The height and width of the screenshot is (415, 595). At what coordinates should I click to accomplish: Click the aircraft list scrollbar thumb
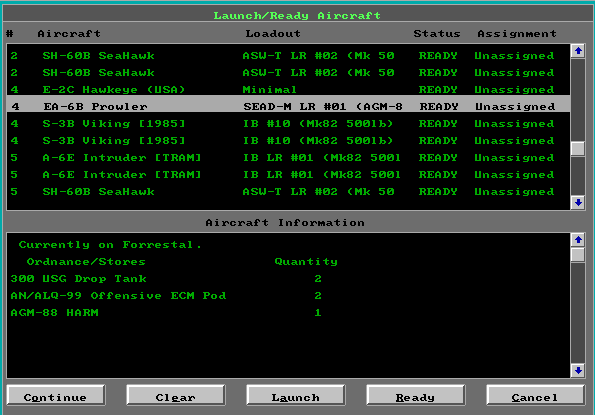pos(578,149)
